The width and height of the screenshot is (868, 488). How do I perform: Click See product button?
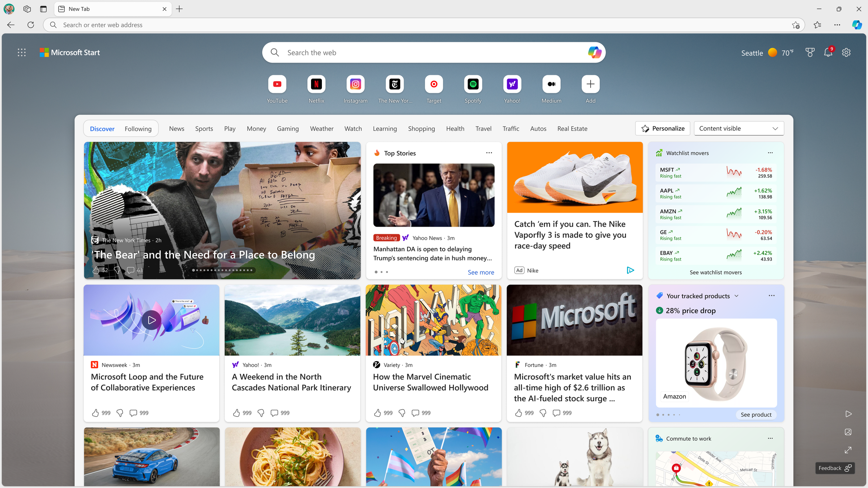point(756,415)
